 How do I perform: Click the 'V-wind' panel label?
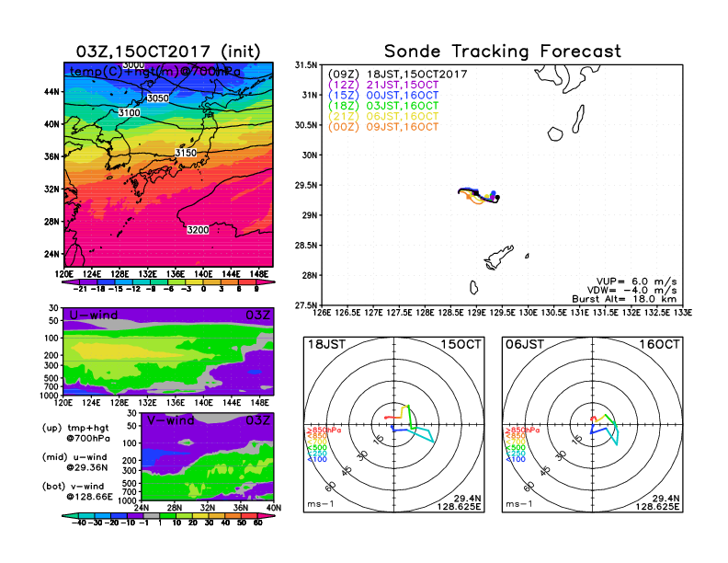(x=170, y=420)
